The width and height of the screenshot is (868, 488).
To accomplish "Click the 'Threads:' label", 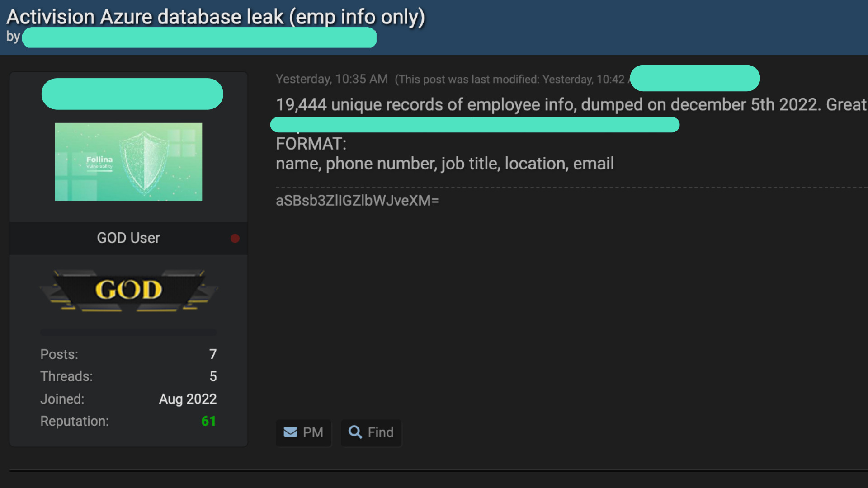I will [66, 376].
